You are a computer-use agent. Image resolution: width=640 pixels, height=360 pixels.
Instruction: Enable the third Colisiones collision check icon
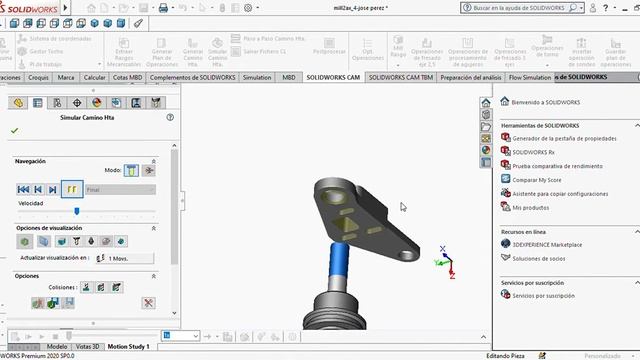click(116, 287)
